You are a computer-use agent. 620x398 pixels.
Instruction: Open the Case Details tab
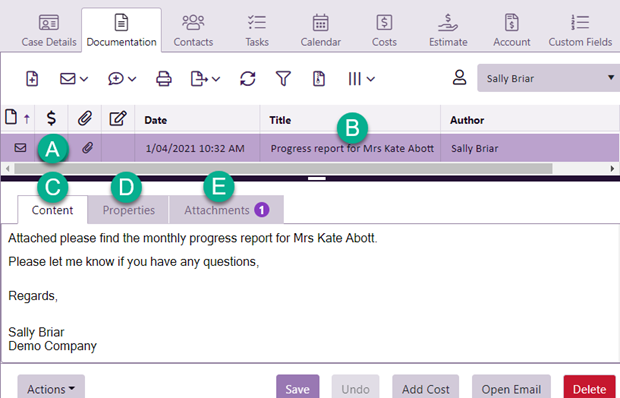click(49, 30)
